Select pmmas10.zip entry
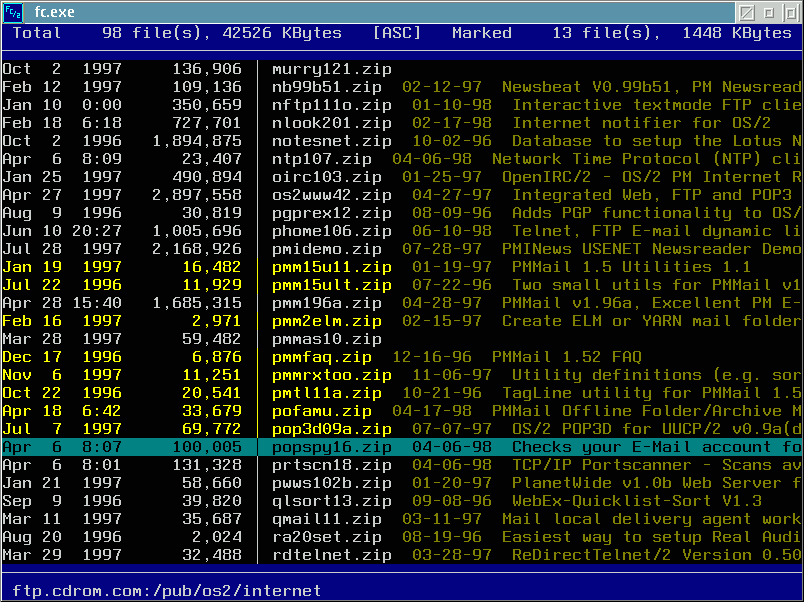804x602 pixels. [327, 339]
